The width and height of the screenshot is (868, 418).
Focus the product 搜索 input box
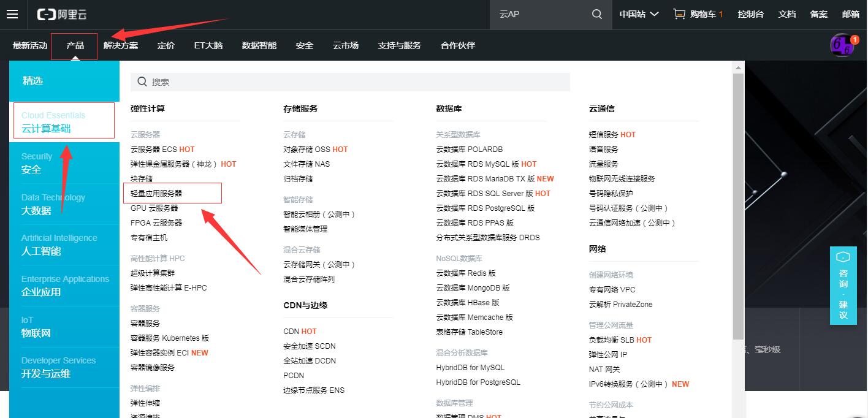350,82
